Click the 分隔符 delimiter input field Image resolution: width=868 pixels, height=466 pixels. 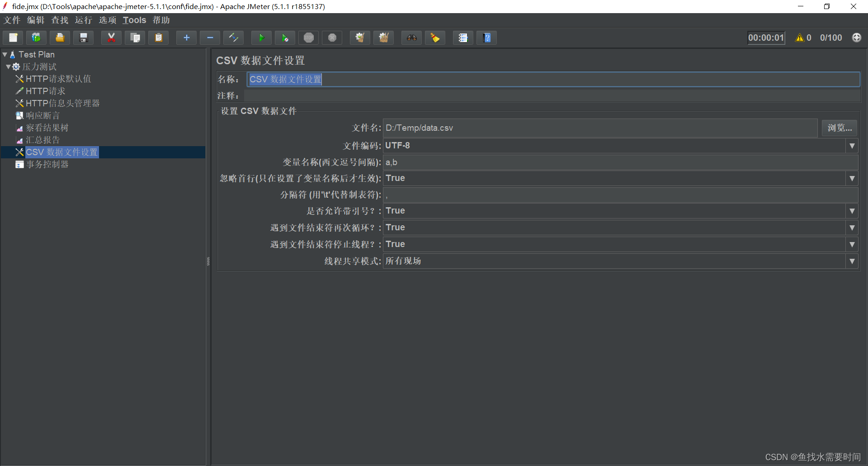click(x=621, y=195)
